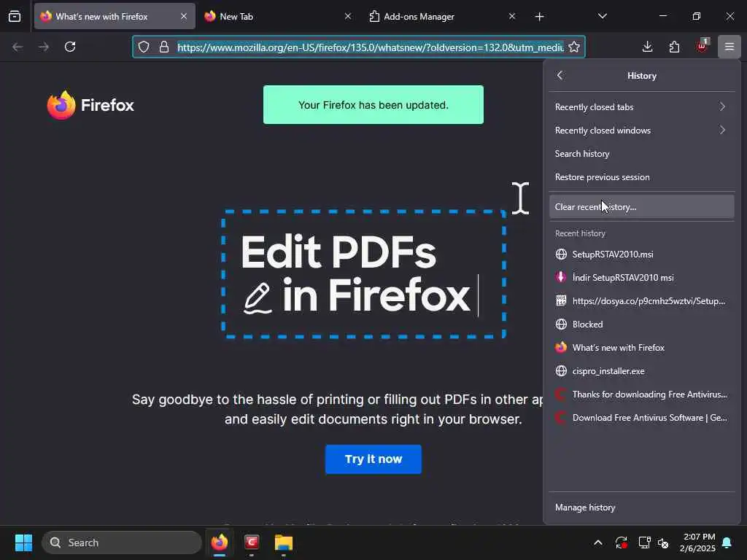The height and width of the screenshot is (560, 747).
Task: Close the What's new with Firefox tab
Action: [184, 16]
